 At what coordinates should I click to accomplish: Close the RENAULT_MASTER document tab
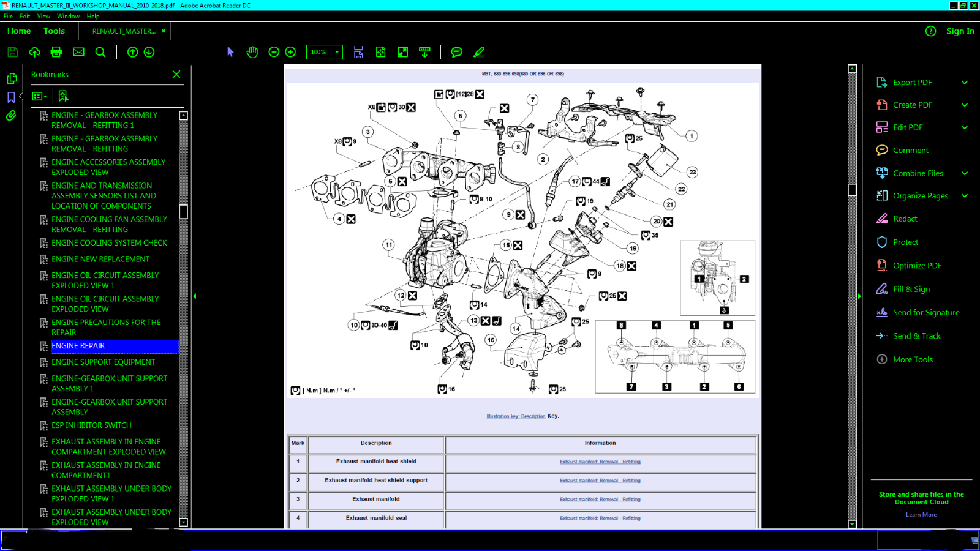coord(164,31)
